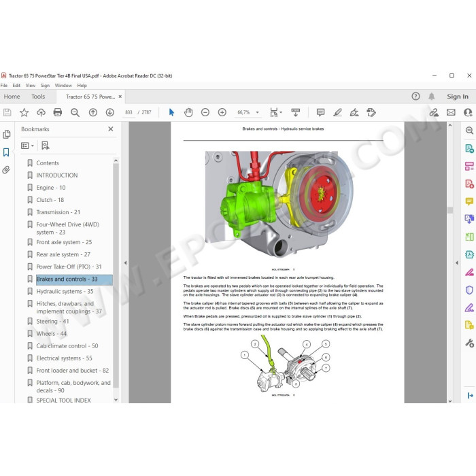The height and width of the screenshot is (476, 476).
Task: Expand the right pane with arrow icon
Action: click(x=470, y=395)
